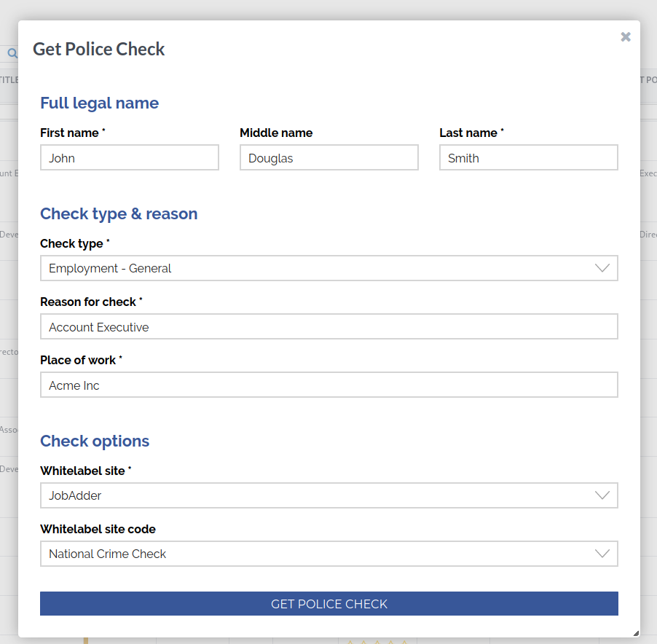
Task: Click the search magnifier icon behind the dialog
Action: [x=12, y=53]
